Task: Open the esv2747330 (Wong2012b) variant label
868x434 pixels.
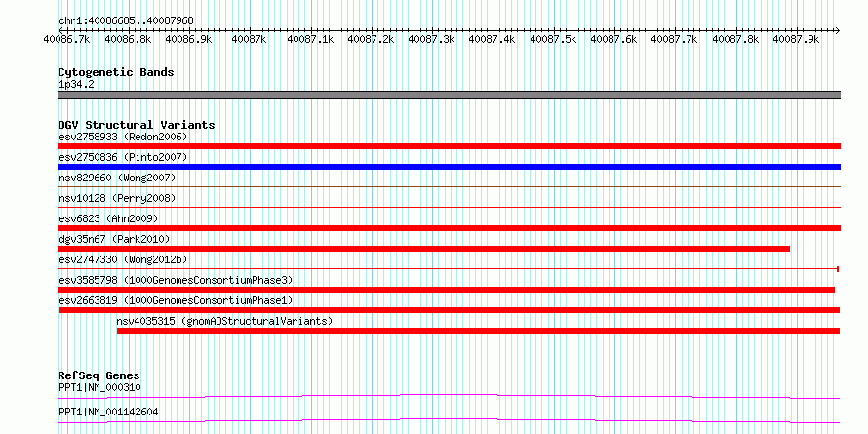Action: click(x=123, y=259)
